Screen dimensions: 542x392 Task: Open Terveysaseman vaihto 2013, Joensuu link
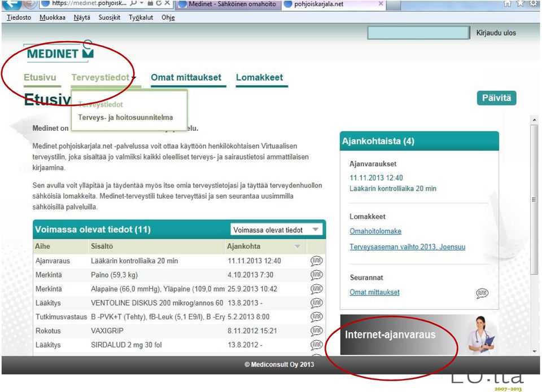pos(407,247)
